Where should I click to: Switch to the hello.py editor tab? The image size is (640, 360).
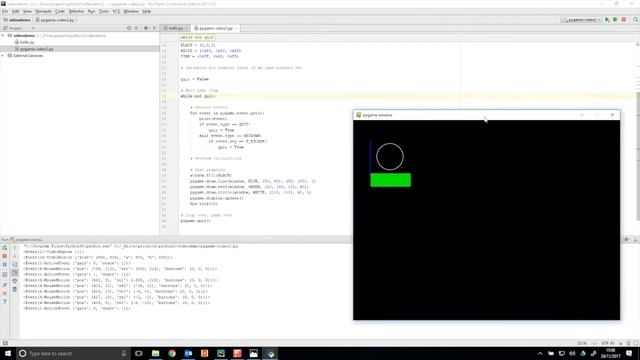click(x=175, y=28)
